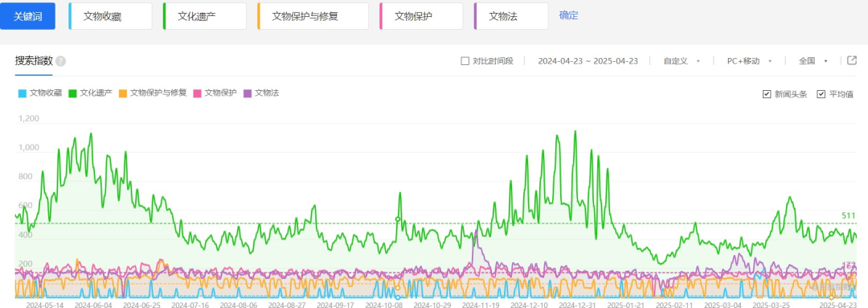This screenshot has width=868, height=308.
Task: Click the 2024-05-14 axis date label
Action: tap(44, 305)
